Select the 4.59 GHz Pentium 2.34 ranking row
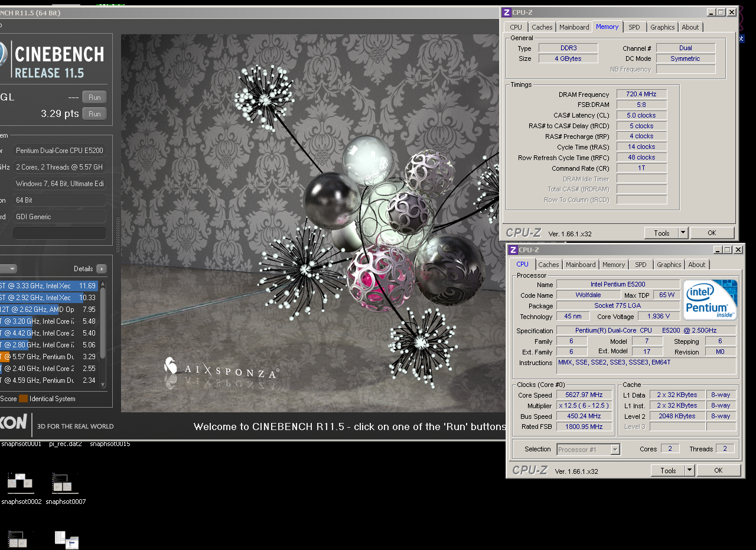The image size is (756, 550). click(49, 380)
